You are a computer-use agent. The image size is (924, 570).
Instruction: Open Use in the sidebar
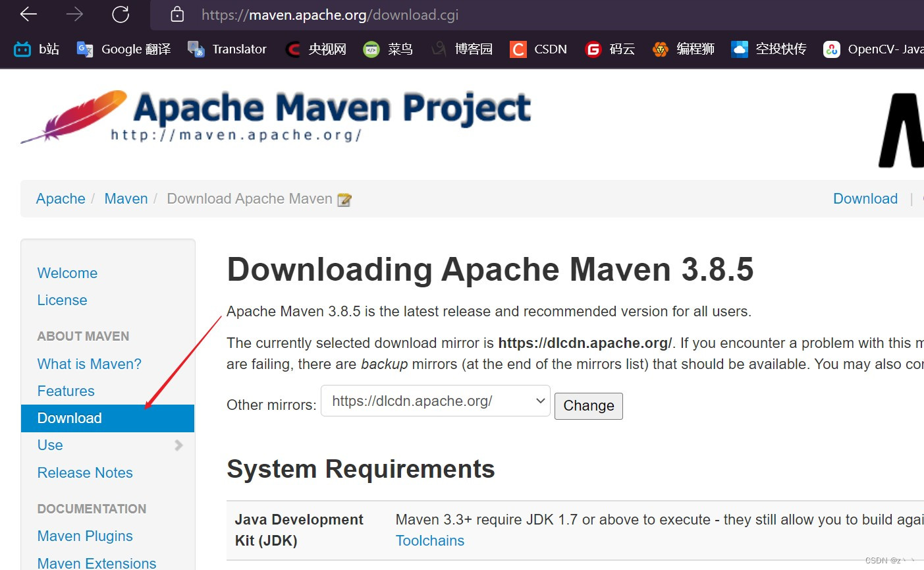click(50, 445)
